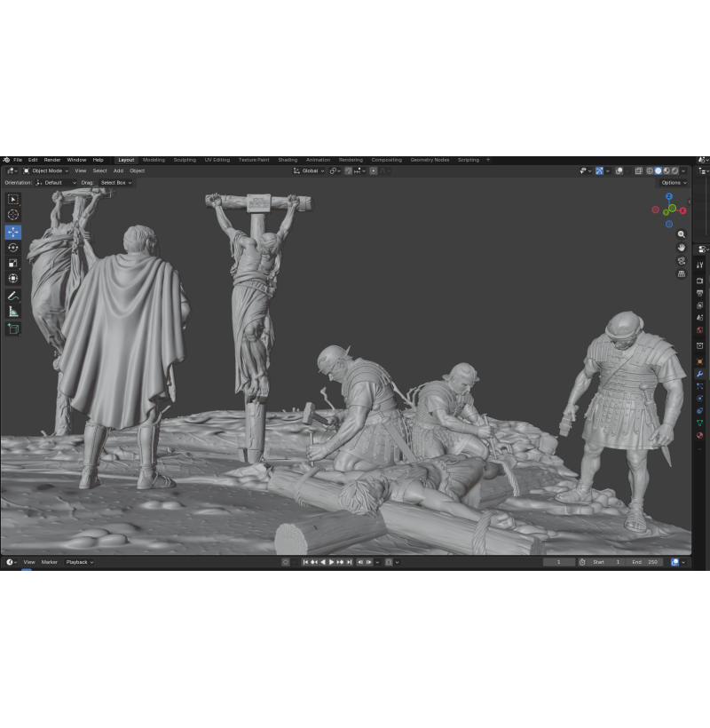Activate the Rotate tool
The height and width of the screenshot is (728, 710).
[x=13, y=248]
